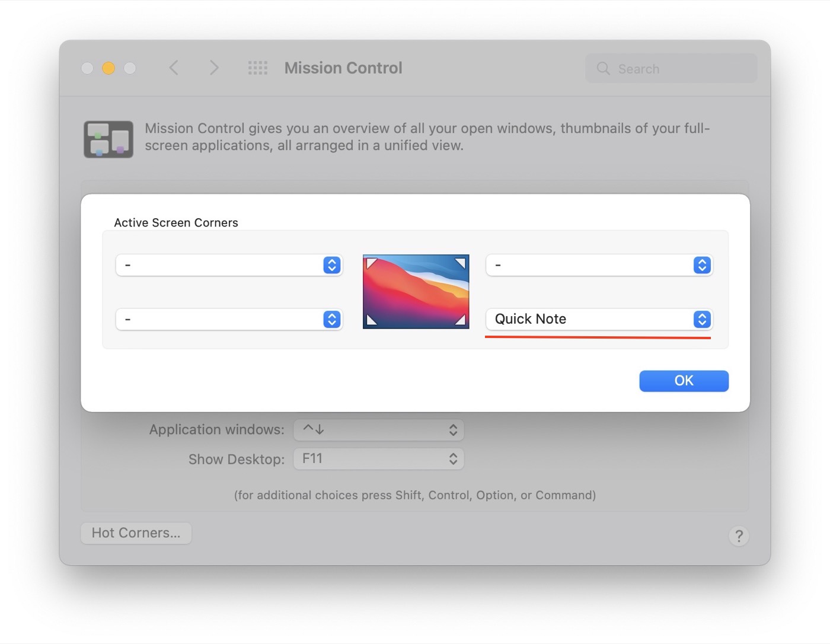Click the magnifying glass search icon
This screenshot has height=644, width=830.
coord(603,69)
